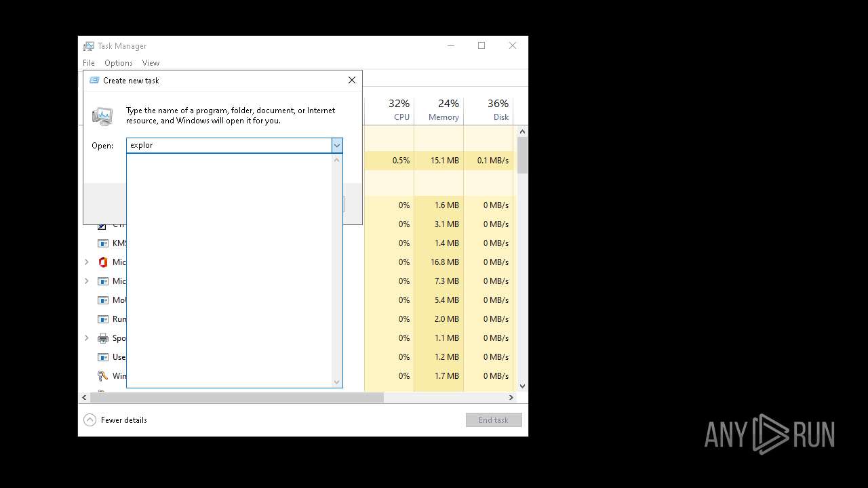Click the Fewer details arrow icon
The height and width of the screenshot is (488, 868).
click(90, 420)
